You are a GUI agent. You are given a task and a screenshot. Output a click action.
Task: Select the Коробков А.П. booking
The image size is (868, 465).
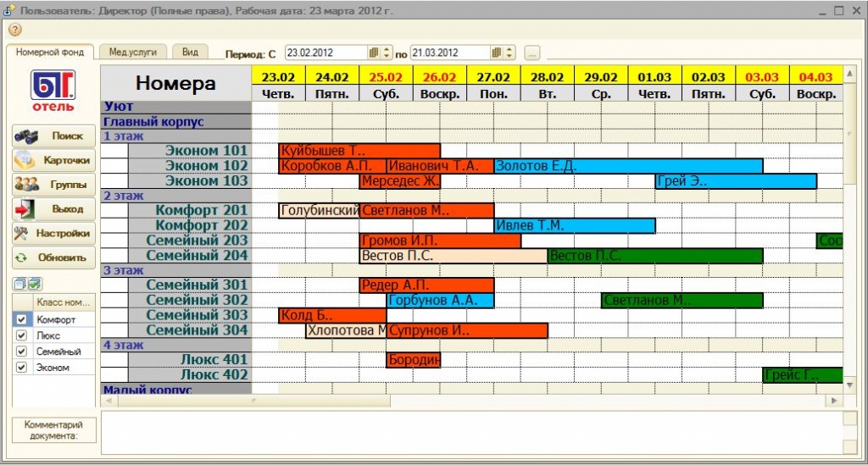(332, 166)
